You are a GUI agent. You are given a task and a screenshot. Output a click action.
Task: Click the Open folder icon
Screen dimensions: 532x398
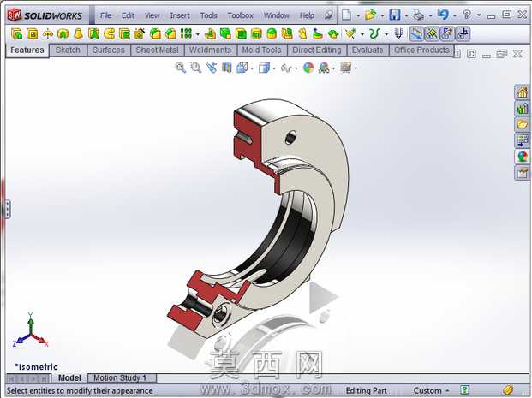[x=370, y=15]
